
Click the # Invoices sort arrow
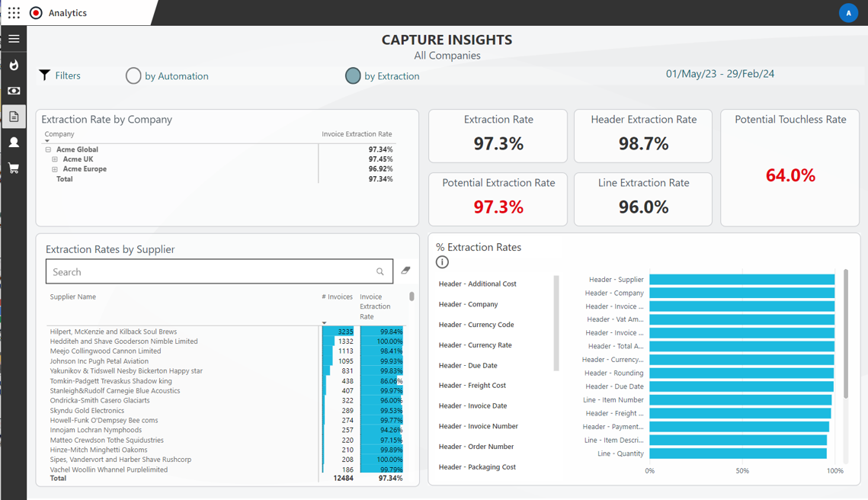(325, 323)
